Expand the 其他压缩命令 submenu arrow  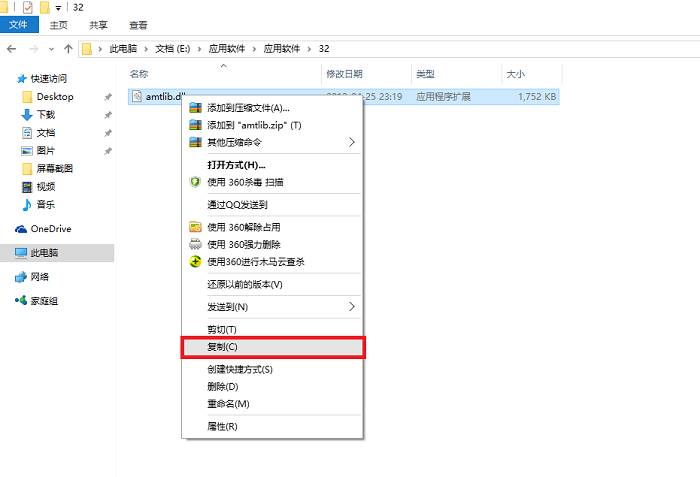click(x=352, y=142)
